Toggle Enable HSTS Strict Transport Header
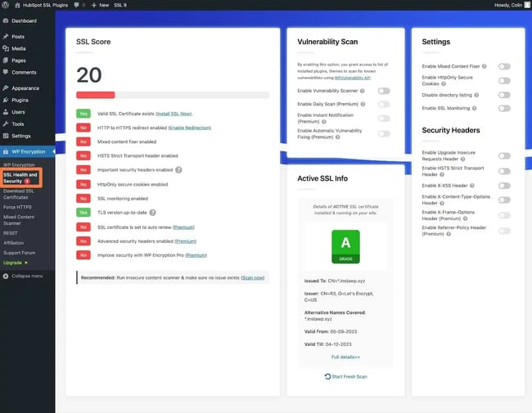The image size is (532, 413). [504, 171]
